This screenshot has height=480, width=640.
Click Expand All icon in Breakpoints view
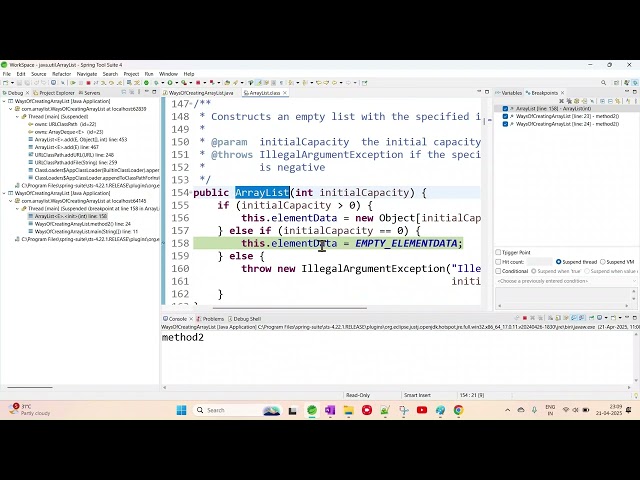pyautogui.click(x=602, y=101)
